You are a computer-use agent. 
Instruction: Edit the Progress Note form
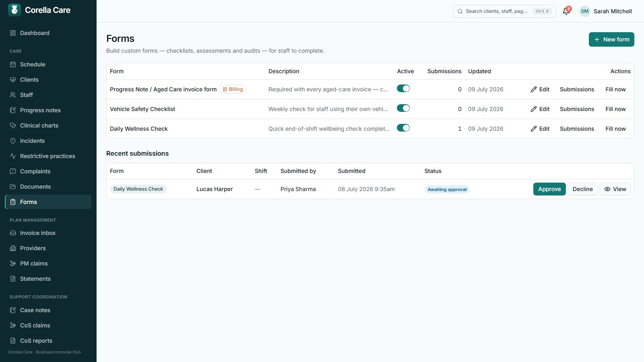[x=540, y=89]
